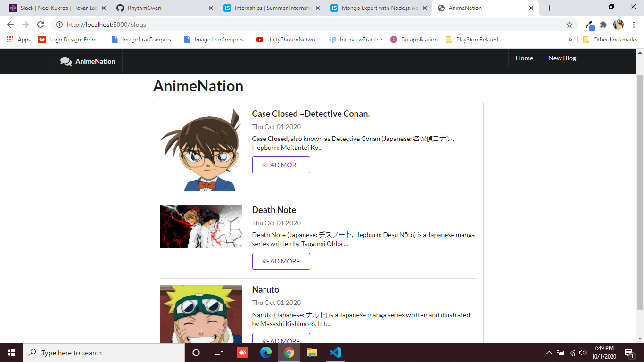The height and width of the screenshot is (362, 644).
Task: Open Chrome's three-dot menu
Action: [634, 24]
